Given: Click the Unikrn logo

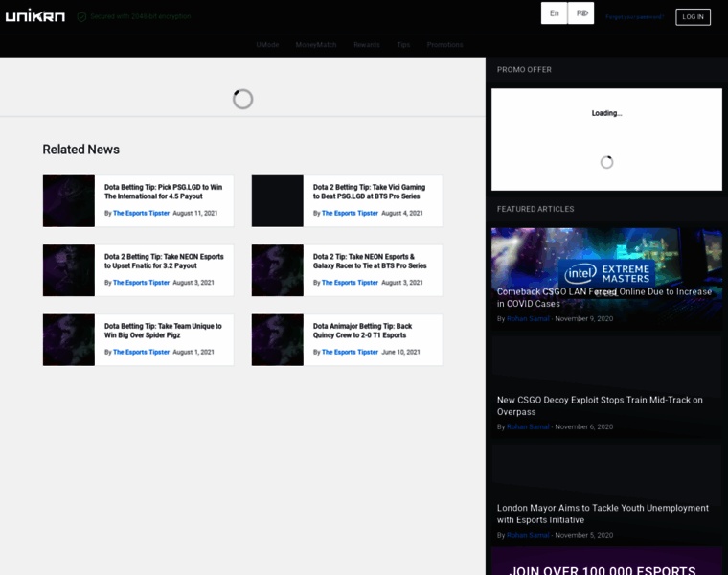Looking at the screenshot, I should [x=34, y=16].
